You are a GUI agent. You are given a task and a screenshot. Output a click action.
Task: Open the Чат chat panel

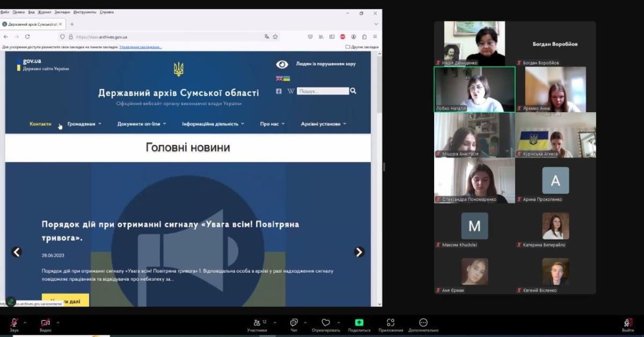[294, 323]
